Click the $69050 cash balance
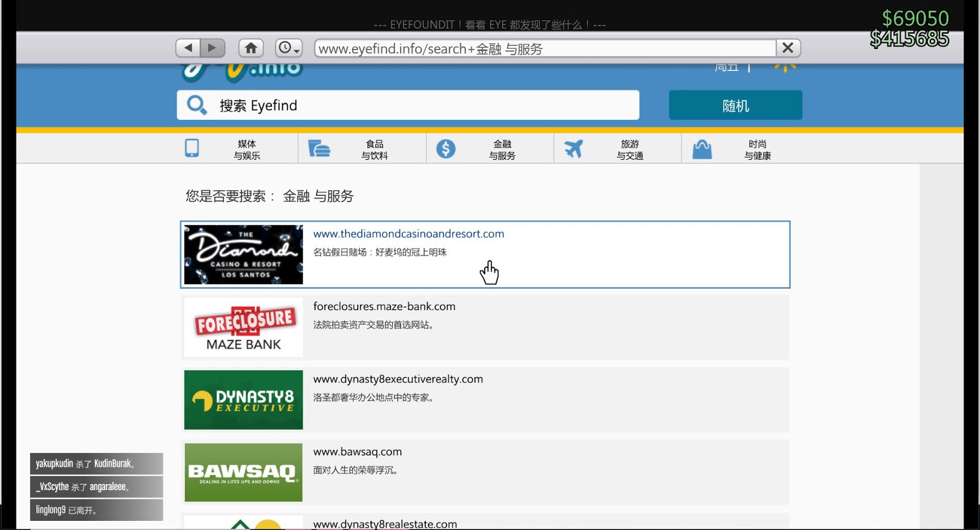This screenshot has height=530, width=980. pos(915,18)
